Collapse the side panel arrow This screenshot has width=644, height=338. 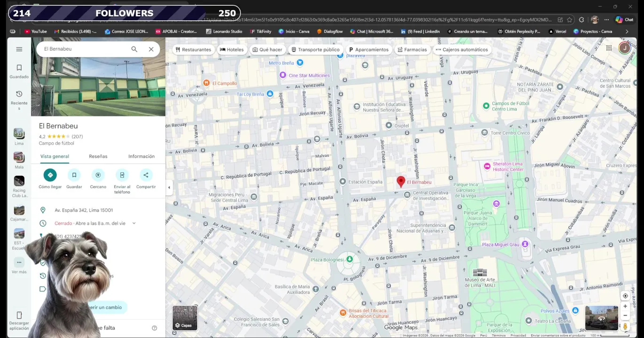coord(169,187)
